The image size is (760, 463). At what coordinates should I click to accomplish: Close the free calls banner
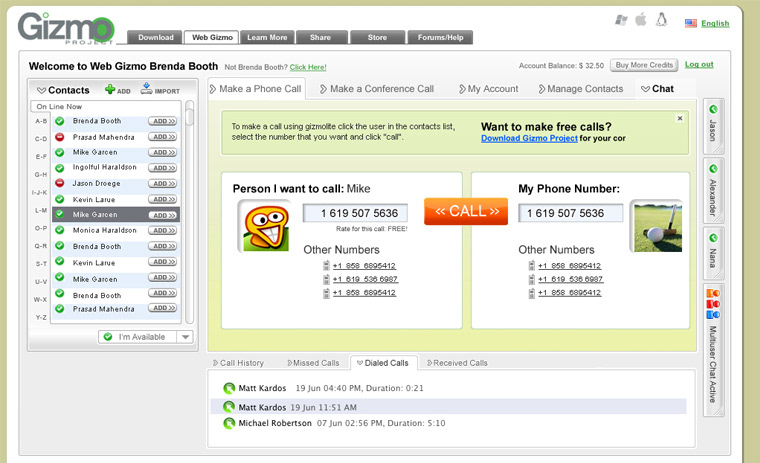[680, 118]
